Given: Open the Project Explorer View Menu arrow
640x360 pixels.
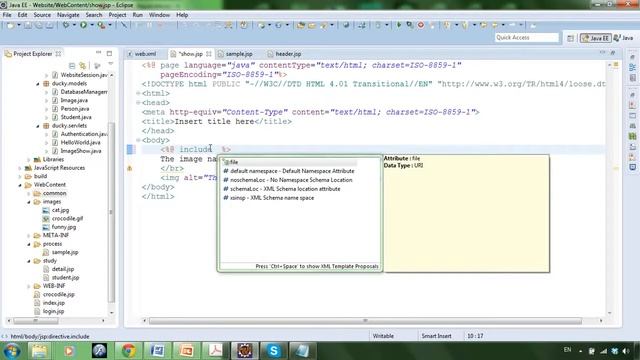Looking at the screenshot, I should tap(111, 64).
